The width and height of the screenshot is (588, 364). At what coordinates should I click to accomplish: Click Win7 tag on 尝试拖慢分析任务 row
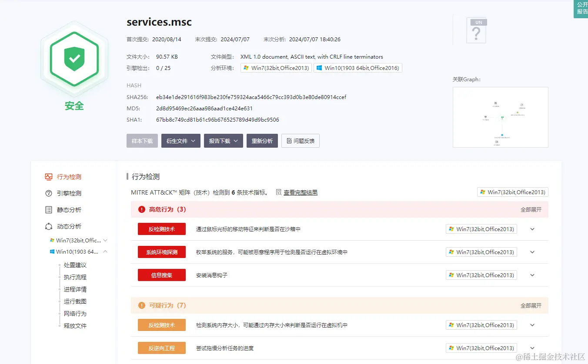[481, 348]
